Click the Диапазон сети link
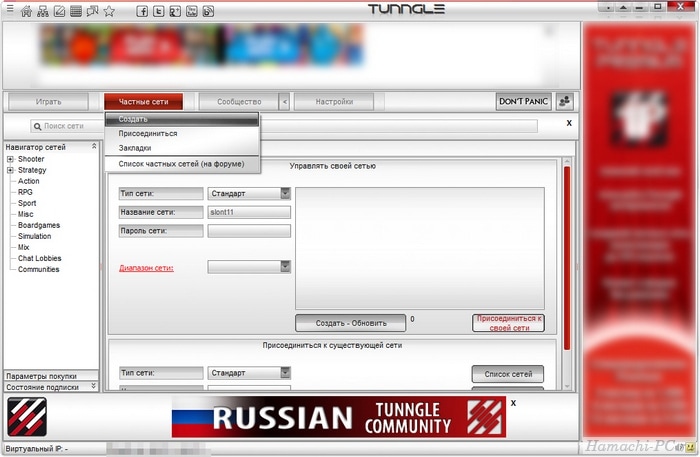This screenshot has width=700, height=457. click(146, 268)
